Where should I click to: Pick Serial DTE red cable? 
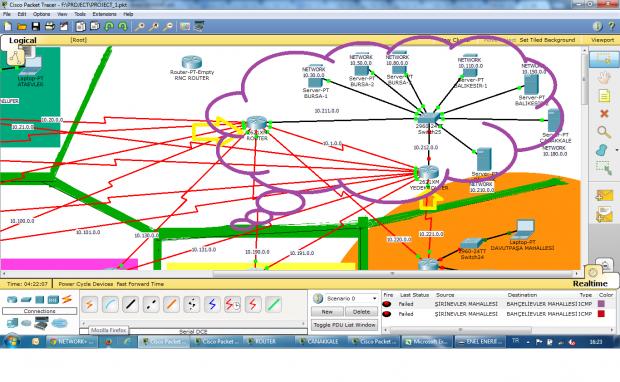click(x=253, y=304)
